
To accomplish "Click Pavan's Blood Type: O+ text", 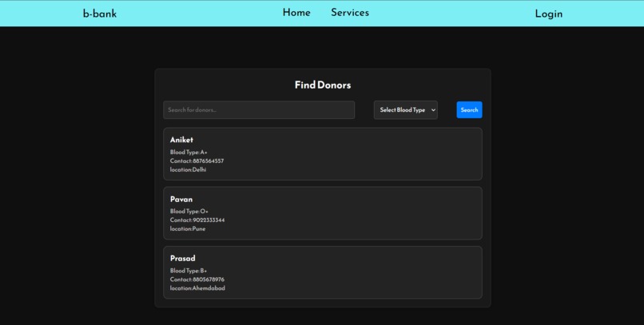I will coord(189,212).
